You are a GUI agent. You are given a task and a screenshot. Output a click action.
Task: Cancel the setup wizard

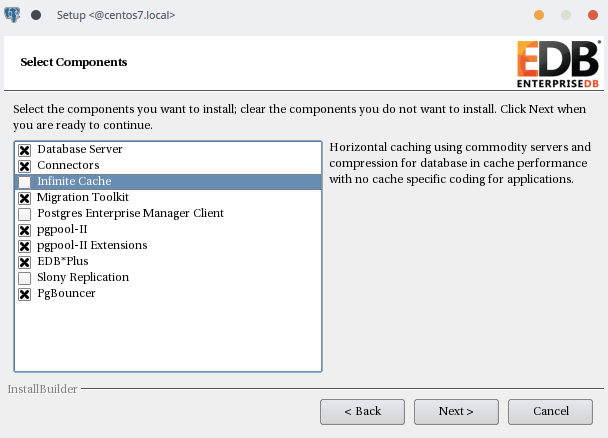click(550, 412)
